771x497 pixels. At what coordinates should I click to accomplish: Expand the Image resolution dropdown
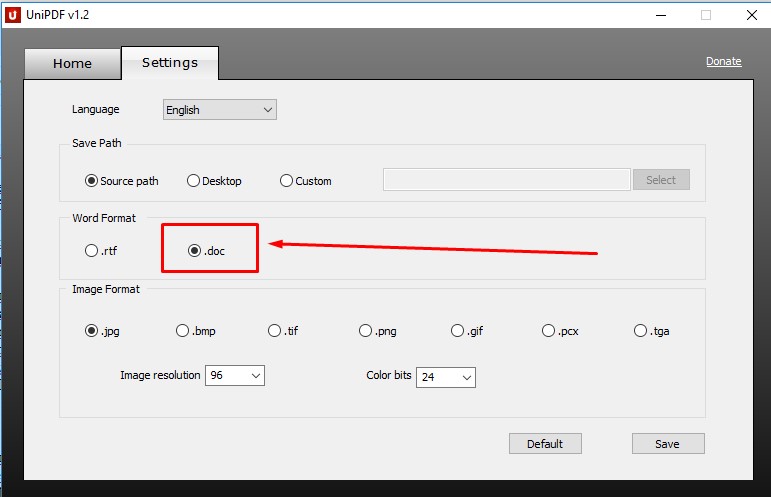(x=235, y=376)
